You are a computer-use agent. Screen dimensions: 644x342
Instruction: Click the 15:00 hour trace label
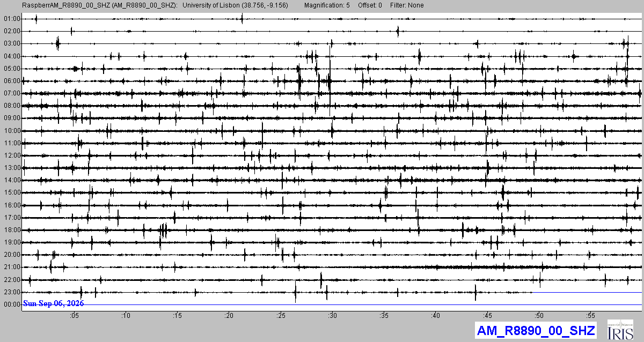coord(12,192)
